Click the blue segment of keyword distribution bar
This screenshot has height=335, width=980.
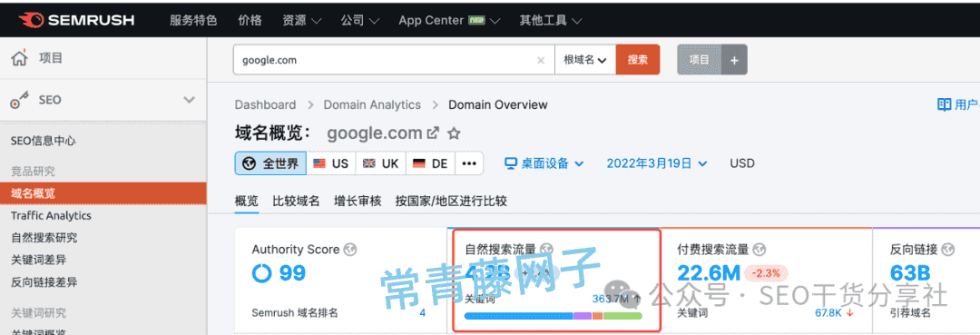[519, 316]
